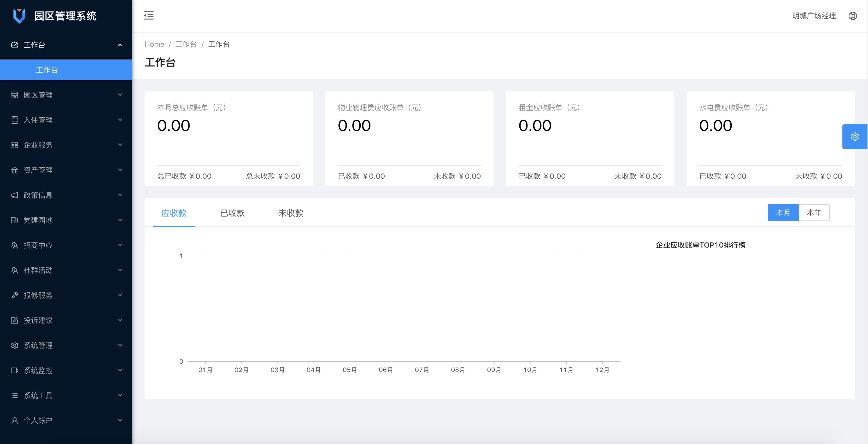Click the 报修服务 wrench icon
868x444 pixels.
pos(14,295)
